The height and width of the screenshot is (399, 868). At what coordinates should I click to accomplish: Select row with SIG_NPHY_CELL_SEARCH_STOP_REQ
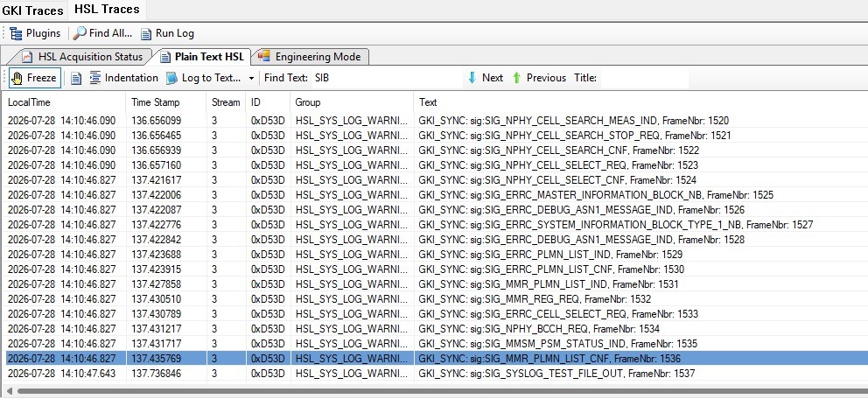437,135
